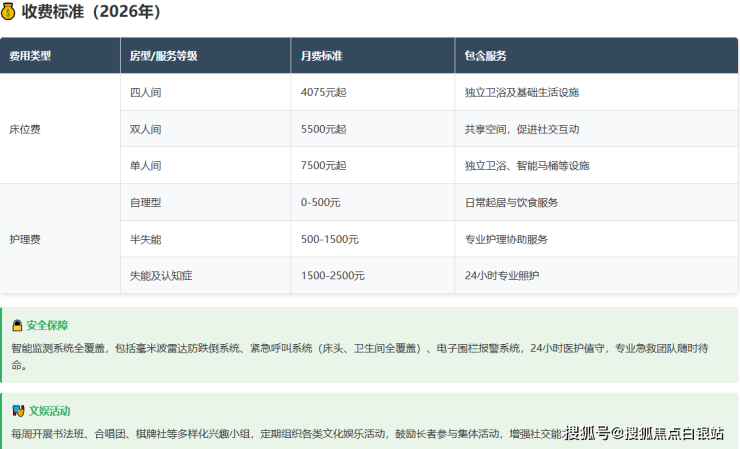
Task: Select the 护理费 category cell
Action: [25, 239]
